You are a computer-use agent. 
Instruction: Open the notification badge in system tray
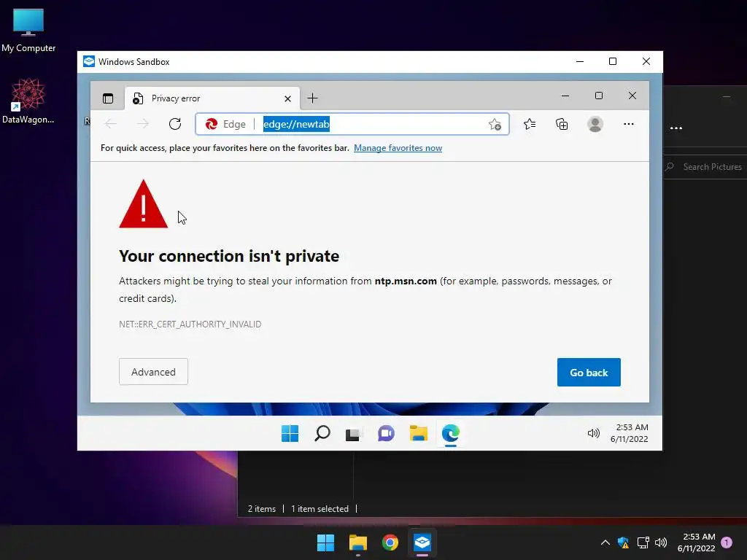[x=727, y=542]
